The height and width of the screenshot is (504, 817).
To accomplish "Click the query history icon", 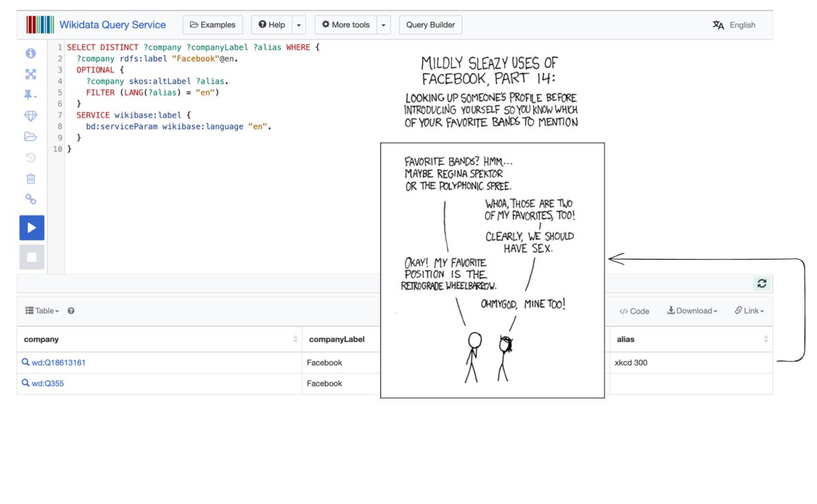I will pyautogui.click(x=31, y=158).
